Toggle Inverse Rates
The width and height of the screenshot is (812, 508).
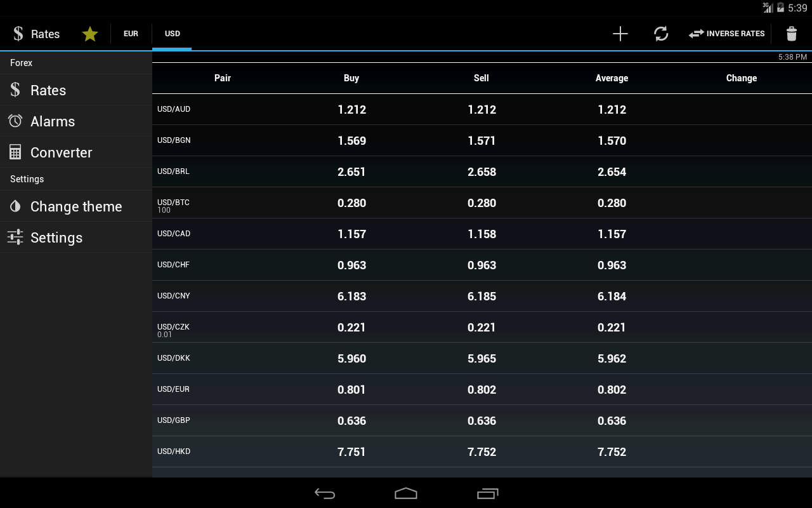(x=727, y=34)
